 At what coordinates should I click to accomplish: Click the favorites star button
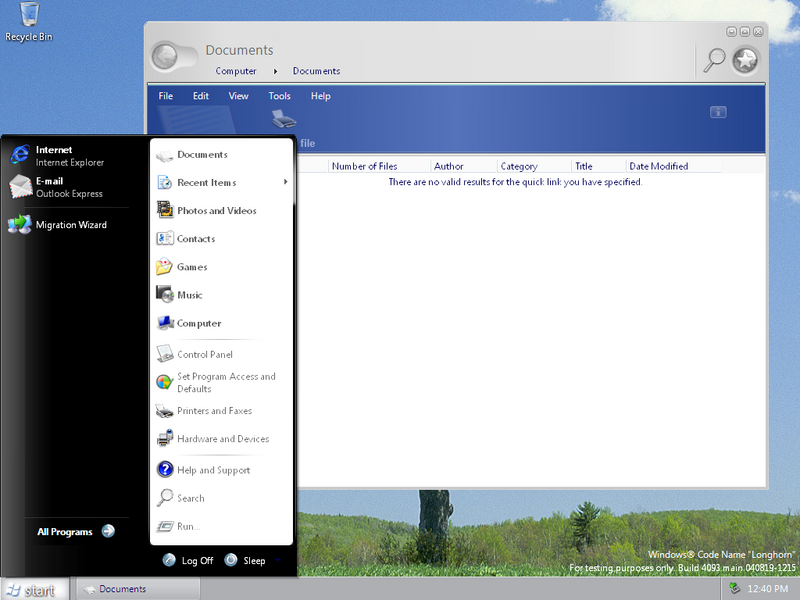pos(745,60)
